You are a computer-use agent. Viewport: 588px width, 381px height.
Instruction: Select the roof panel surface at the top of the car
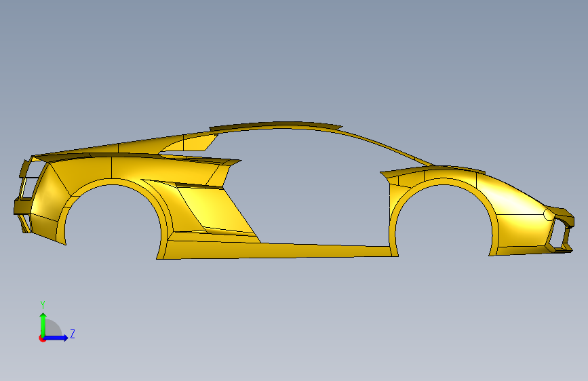pyautogui.click(x=275, y=125)
